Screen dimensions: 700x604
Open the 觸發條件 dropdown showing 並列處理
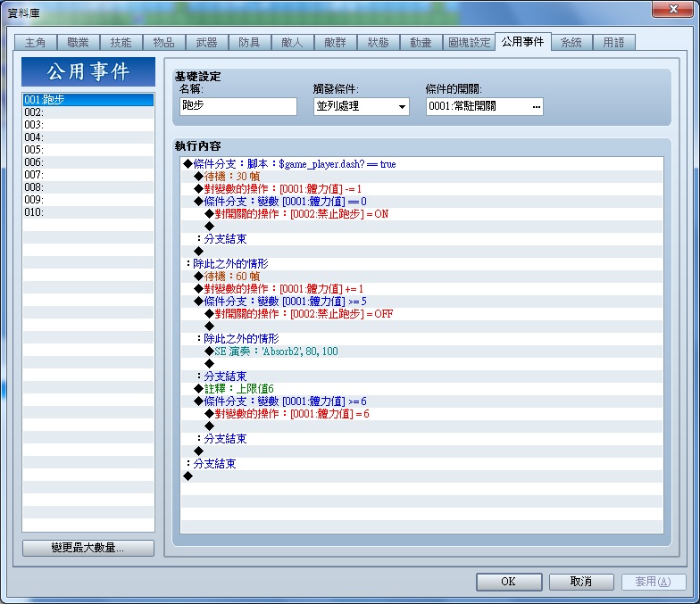point(362,106)
